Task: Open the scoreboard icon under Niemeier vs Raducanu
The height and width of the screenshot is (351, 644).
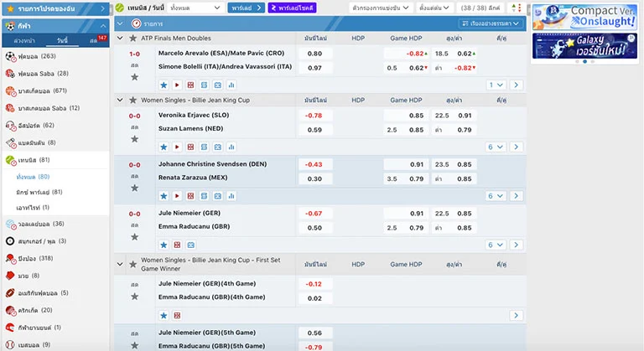Action: point(177,245)
